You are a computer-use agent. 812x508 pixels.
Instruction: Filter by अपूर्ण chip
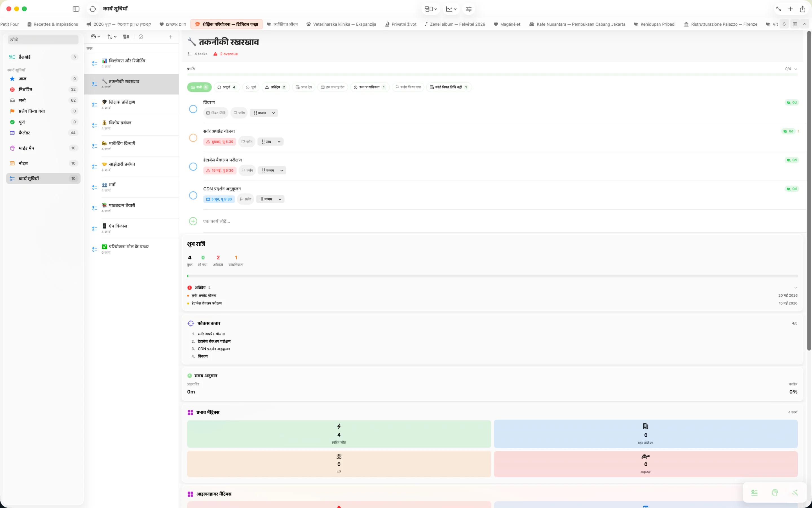227,87
